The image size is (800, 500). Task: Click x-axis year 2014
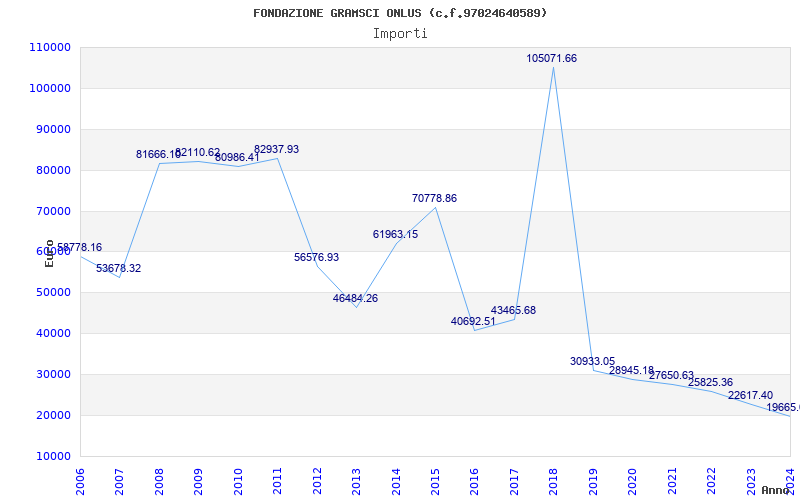pos(396,481)
